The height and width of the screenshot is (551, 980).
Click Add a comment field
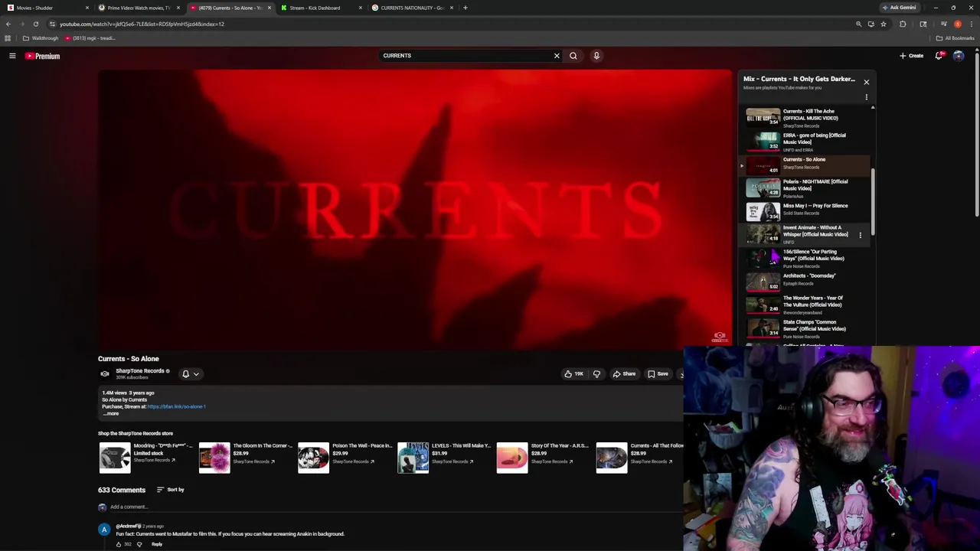coord(129,507)
